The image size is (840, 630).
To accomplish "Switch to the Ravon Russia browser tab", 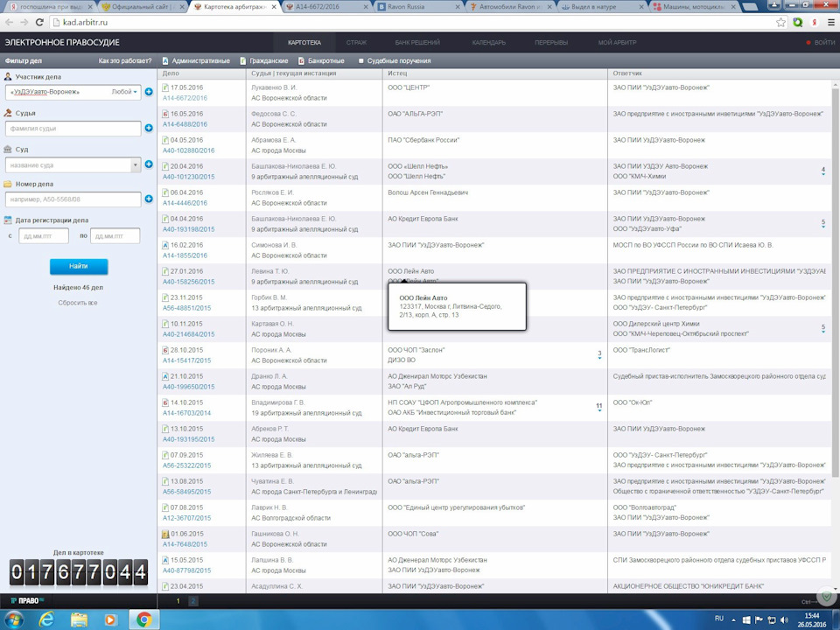I will pos(418,7).
